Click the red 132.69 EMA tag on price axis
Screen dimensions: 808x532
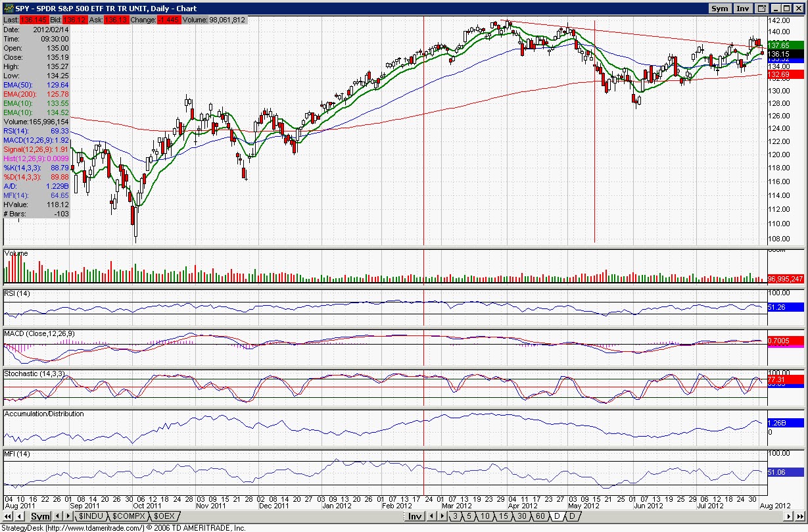(784, 76)
